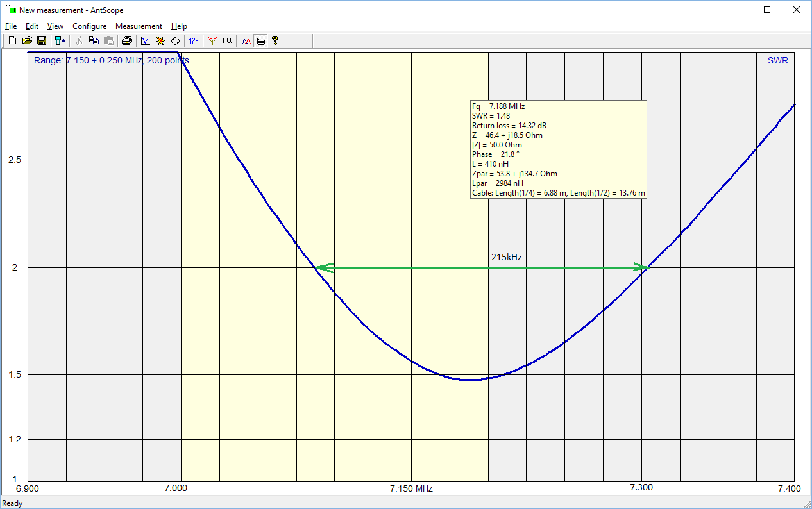
Task: Click the analyzer device transfer icon
Action: click(60, 41)
